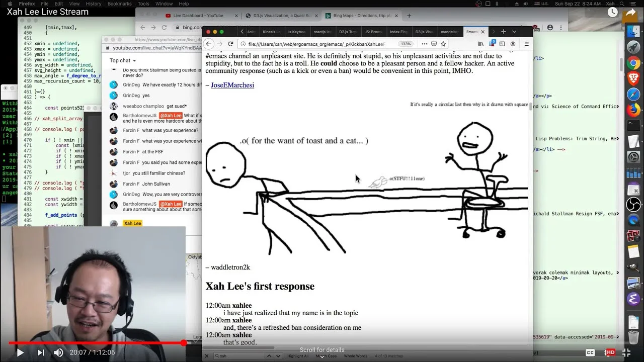The image size is (644, 362).
Task: Mute the video player volume
Action: point(58,352)
